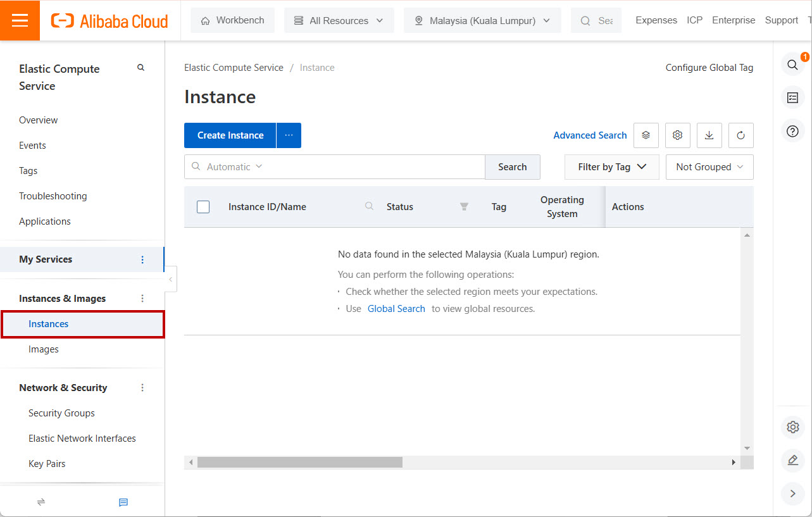Image resolution: width=812 pixels, height=517 pixels.
Task: Click the Create Instance button
Action: pos(230,135)
